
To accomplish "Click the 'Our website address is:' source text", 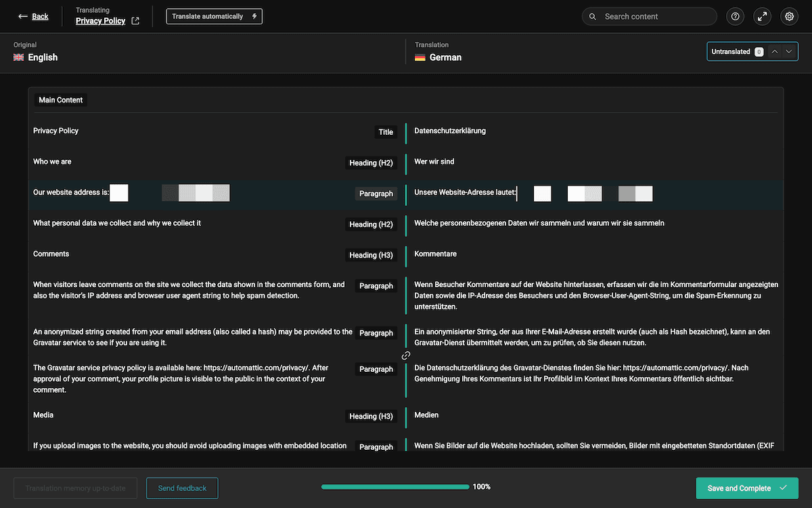I will pyautogui.click(x=71, y=193).
